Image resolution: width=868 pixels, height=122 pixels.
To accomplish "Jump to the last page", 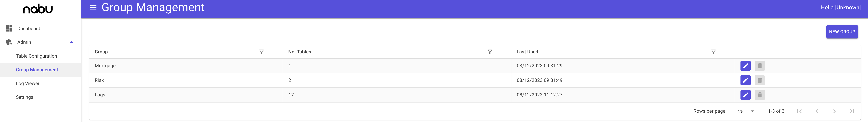I will click(x=852, y=111).
